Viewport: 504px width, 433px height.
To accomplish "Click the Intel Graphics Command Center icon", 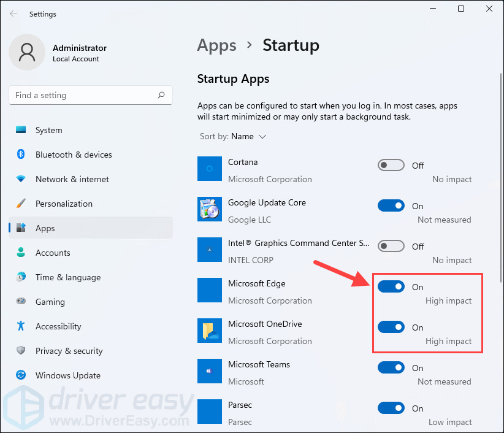I will tap(210, 250).
